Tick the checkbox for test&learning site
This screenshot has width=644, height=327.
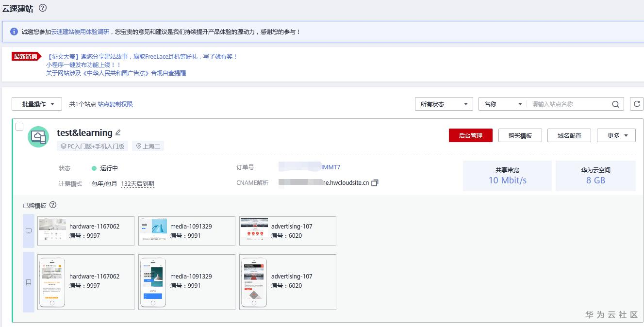point(19,127)
